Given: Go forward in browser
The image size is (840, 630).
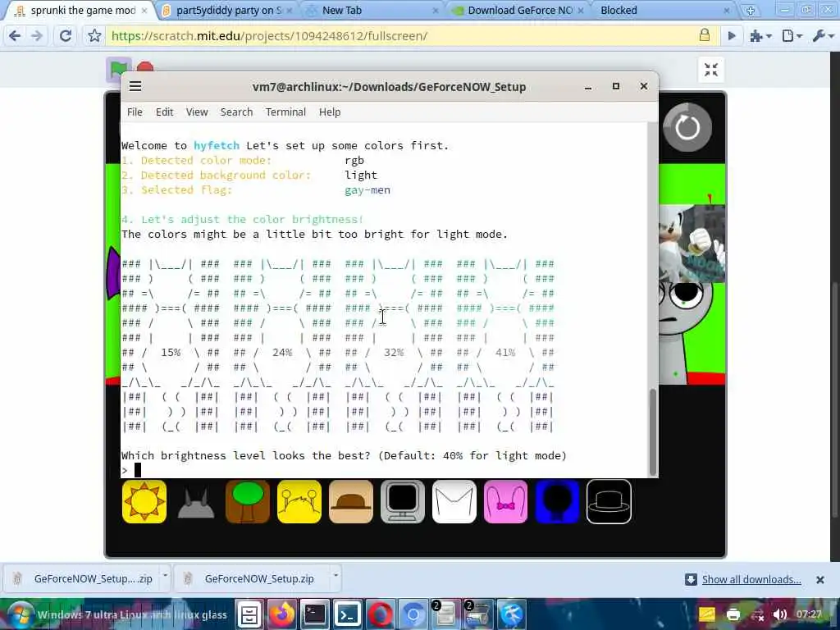Looking at the screenshot, I should pos(37,36).
